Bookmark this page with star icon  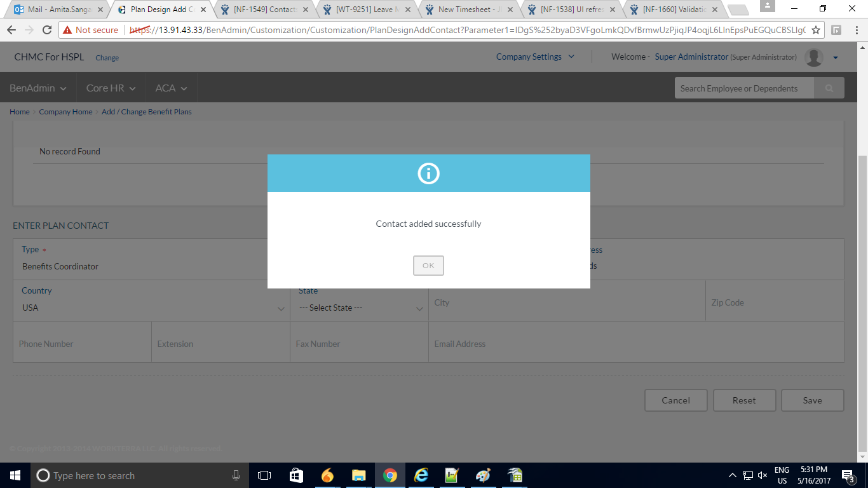[816, 30]
